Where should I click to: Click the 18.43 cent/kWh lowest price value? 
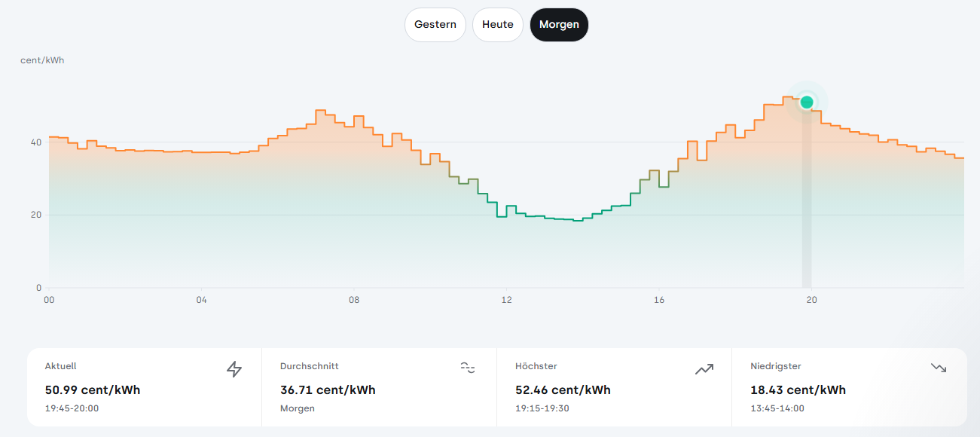point(798,390)
